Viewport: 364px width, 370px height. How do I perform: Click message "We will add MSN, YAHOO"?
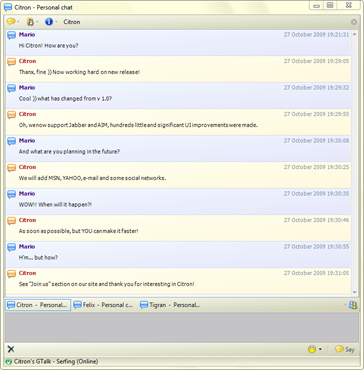92,178
